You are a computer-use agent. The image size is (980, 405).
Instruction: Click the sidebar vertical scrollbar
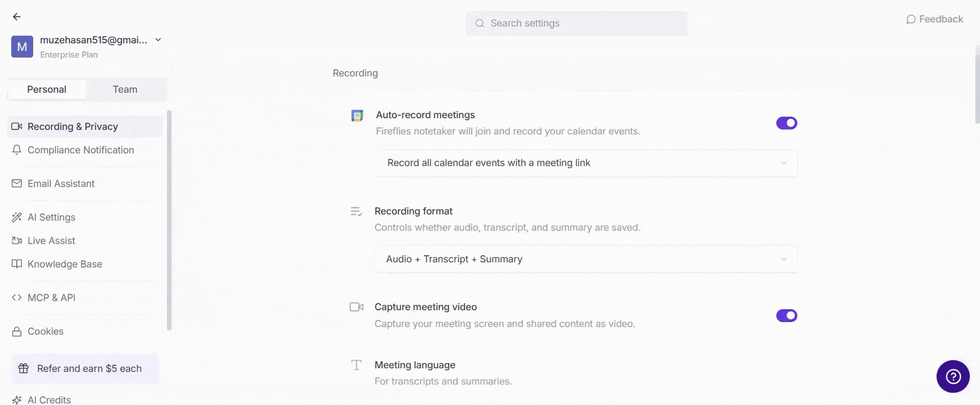tap(169, 220)
